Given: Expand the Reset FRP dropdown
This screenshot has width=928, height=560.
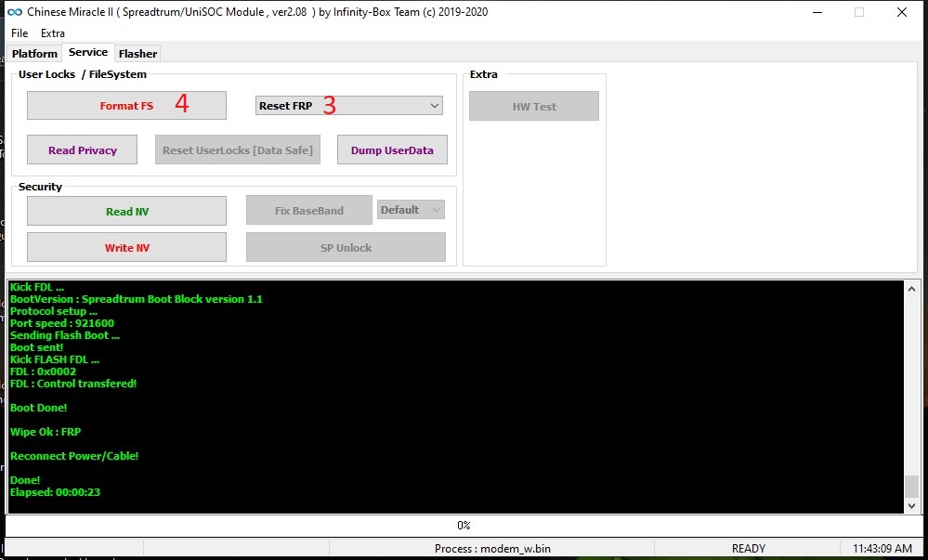Looking at the screenshot, I should (349, 106).
